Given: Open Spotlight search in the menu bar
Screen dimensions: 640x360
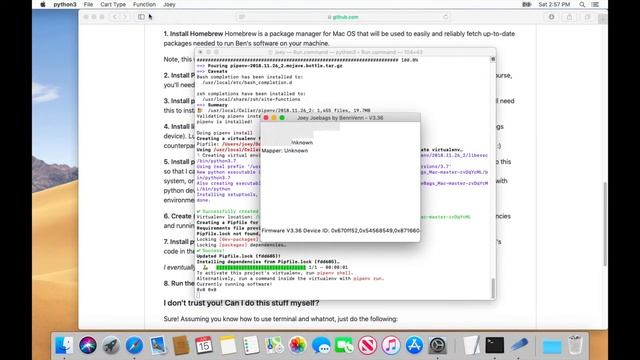Looking at the screenshot, I should click(582, 4).
